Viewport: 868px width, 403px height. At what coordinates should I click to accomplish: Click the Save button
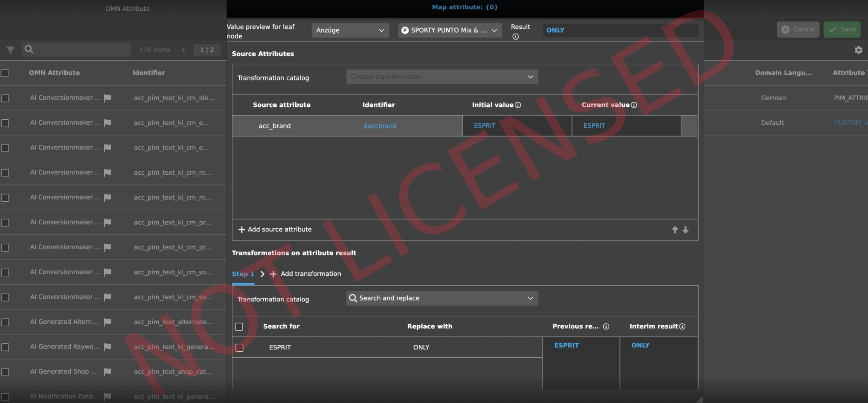[x=842, y=29]
